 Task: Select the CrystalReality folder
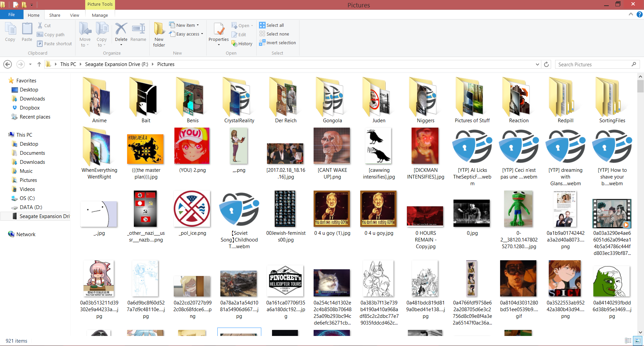click(x=239, y=100)
